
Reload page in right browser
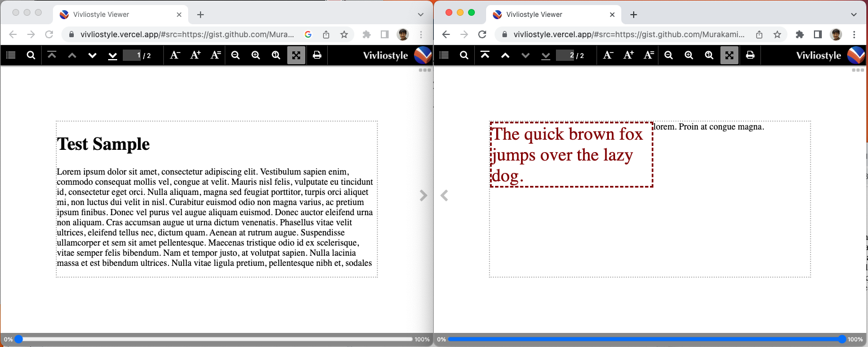[482, 34]
